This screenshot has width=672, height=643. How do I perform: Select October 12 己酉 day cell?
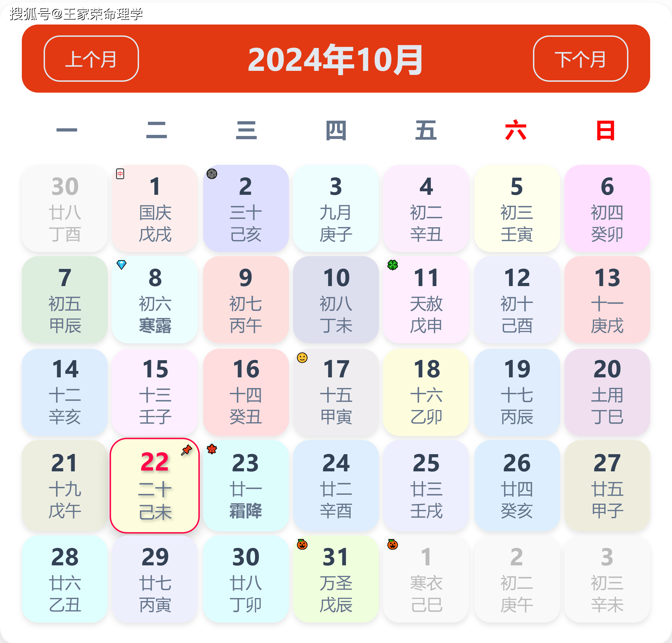point(517,300)
